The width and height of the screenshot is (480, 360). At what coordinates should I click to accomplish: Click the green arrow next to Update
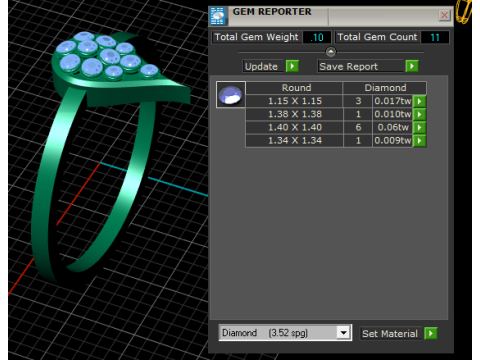[x=292, y=66]
